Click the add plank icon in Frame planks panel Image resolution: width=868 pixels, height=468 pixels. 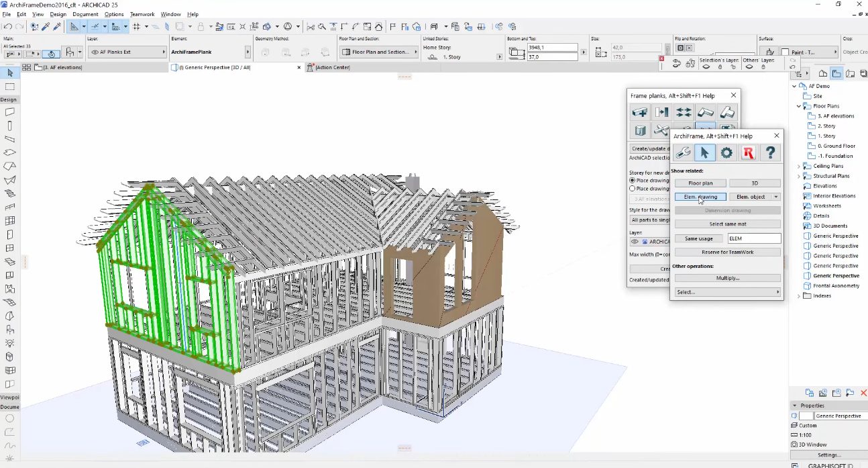tap(639, 112)
